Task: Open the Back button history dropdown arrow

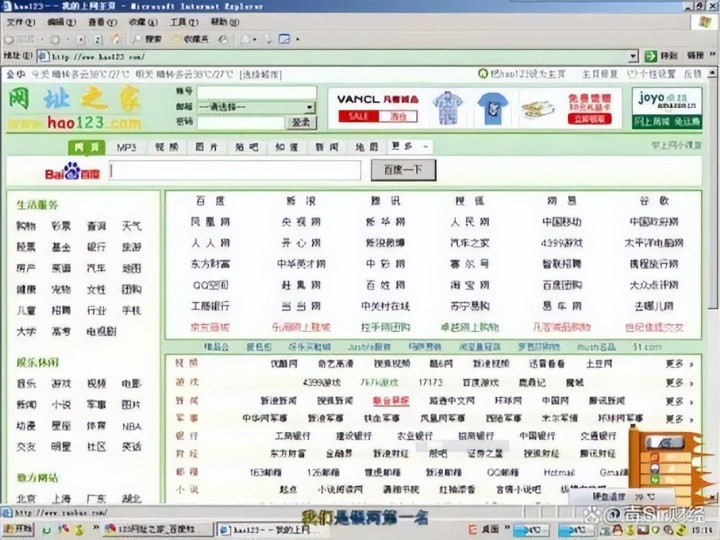Action: [x=42, y=40]
